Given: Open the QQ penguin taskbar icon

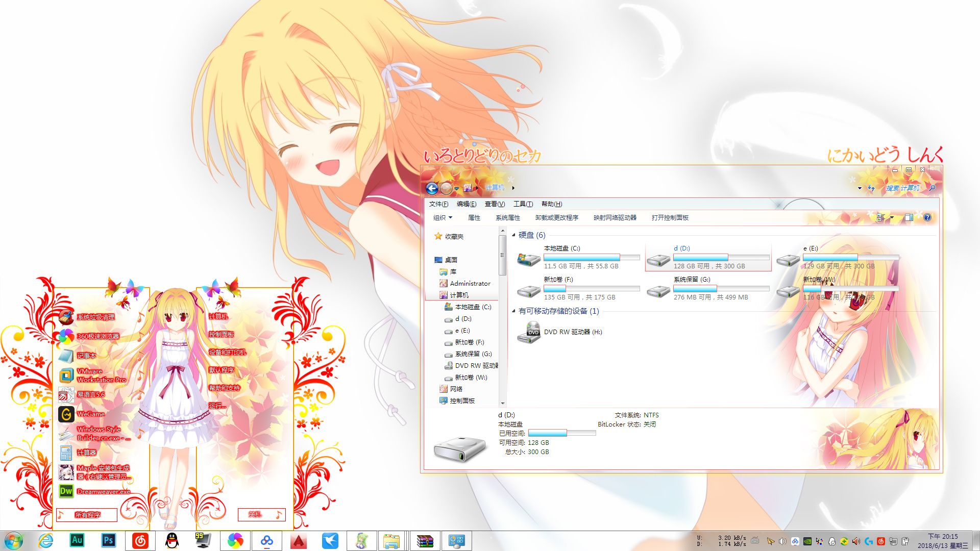Looking at the screenshot, I should click(x=172, y=540).
